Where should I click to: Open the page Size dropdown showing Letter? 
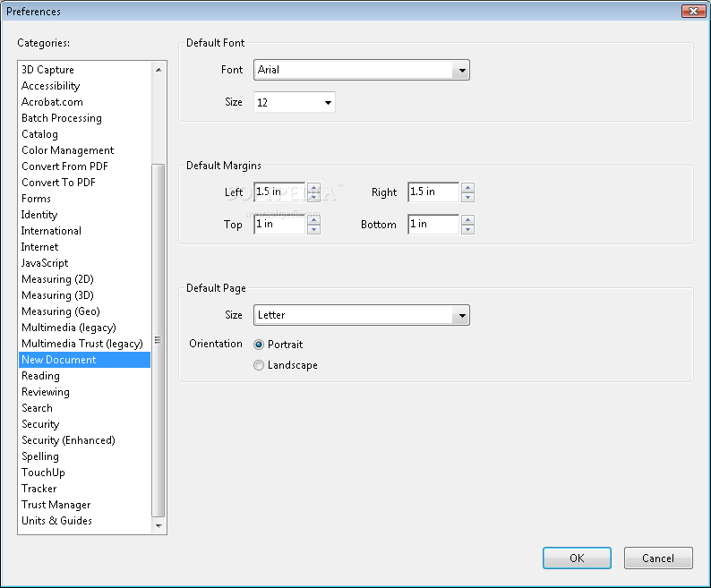[x=362, y=315]
